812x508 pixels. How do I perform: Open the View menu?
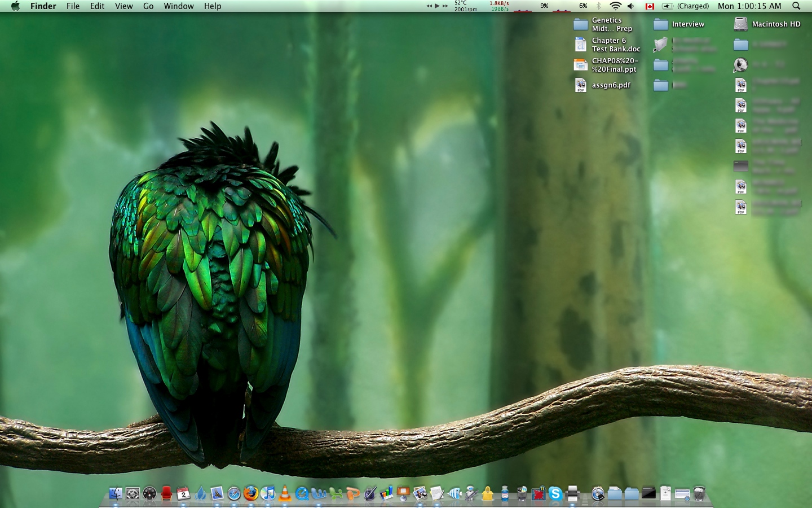(x=123, y=6)
